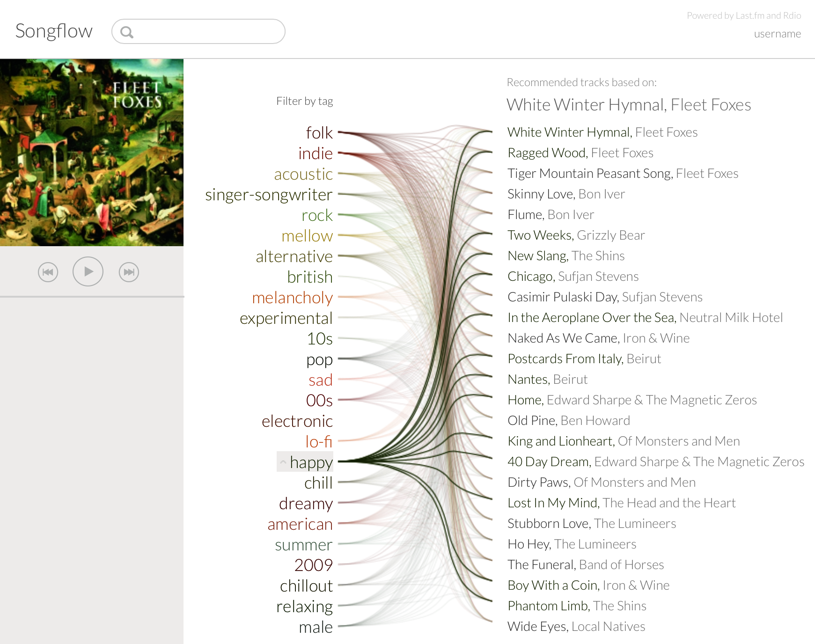
Task: Filter by the alternative tag
Action: (x=294, y=256)
